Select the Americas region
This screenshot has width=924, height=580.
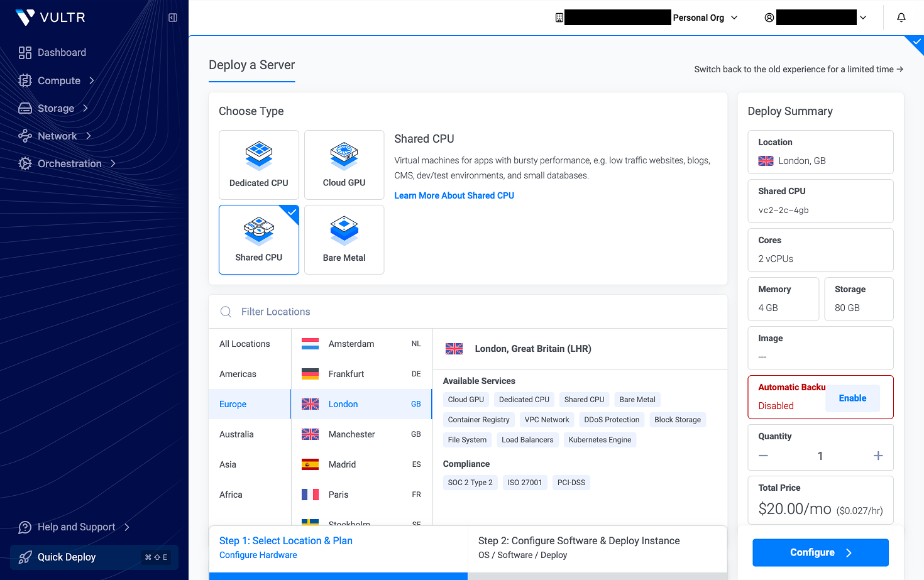click(x=250, y=374)
